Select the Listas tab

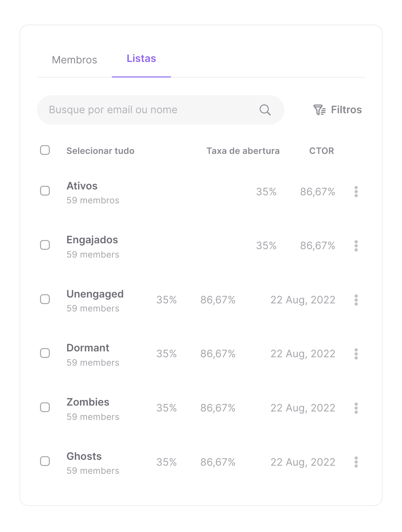tap(141, 59)
